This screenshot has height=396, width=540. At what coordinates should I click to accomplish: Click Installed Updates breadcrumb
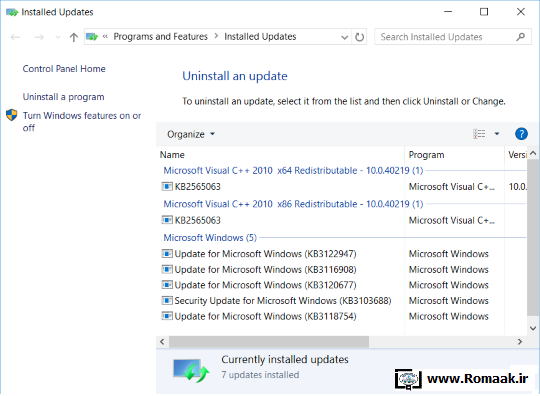coord(260,37)
